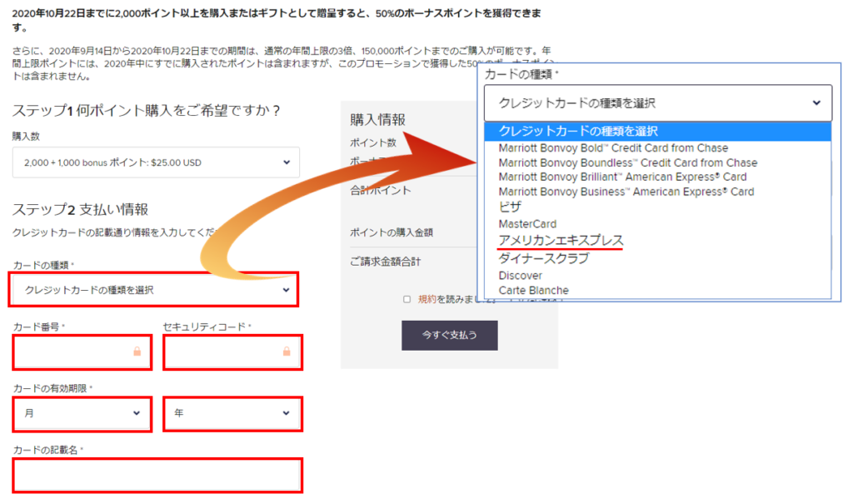Click enlarged カードの種類 select box chevron

point(816,102)
